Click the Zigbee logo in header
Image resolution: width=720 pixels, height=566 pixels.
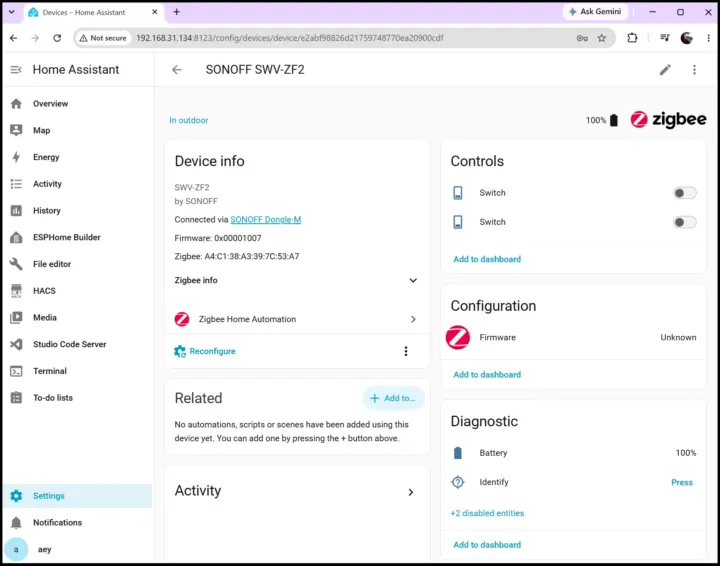[668, 119]
